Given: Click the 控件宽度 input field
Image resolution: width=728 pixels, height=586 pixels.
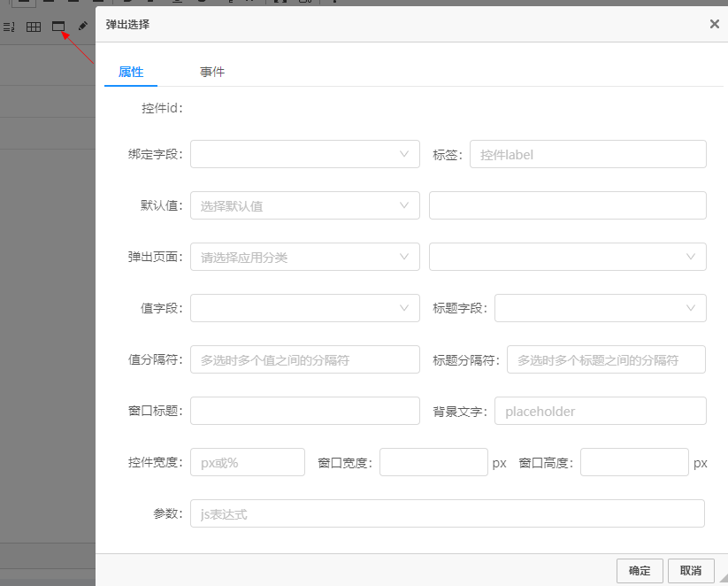Looking at the screenshot, I should coord(248,462).
